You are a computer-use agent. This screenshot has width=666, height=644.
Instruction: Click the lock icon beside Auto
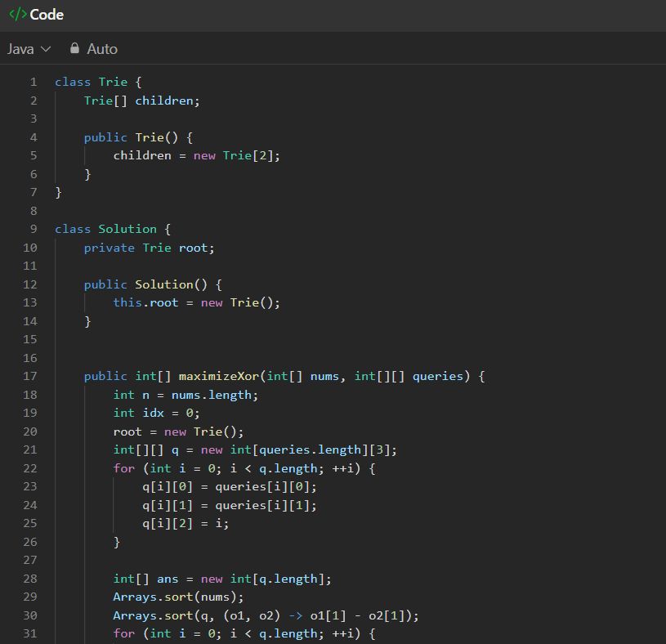[x=75, y=49]
